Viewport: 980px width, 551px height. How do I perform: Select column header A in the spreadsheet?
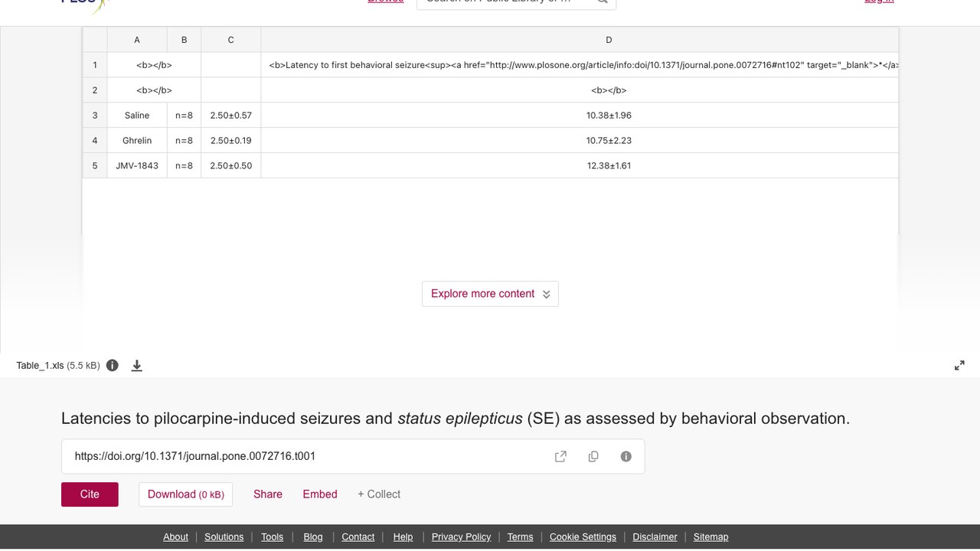(137, 40)
